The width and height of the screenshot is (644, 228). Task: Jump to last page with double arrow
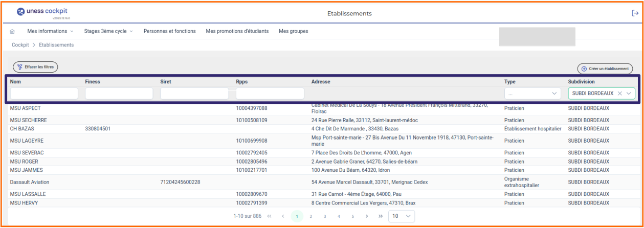click(380, 216)
